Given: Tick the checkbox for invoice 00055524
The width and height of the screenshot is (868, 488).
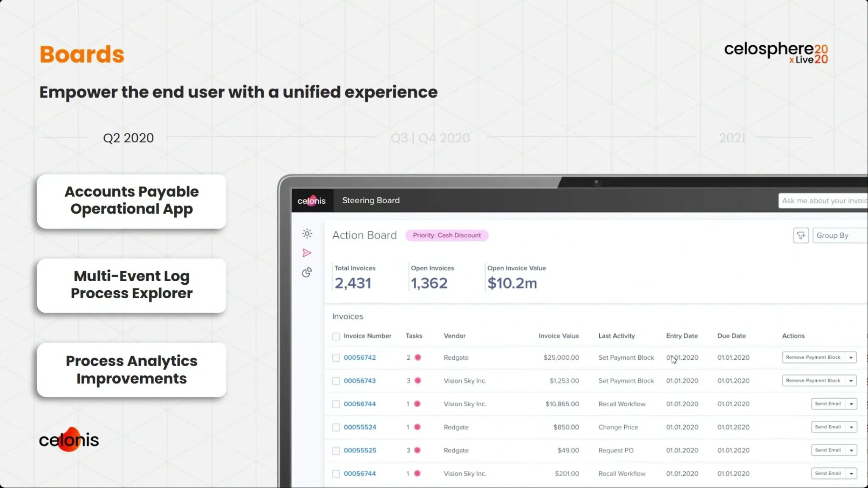Looking at the screenshot, I should 336,427.
